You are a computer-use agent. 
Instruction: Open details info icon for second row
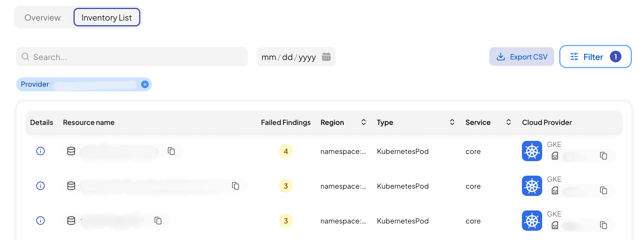(41, 186)
